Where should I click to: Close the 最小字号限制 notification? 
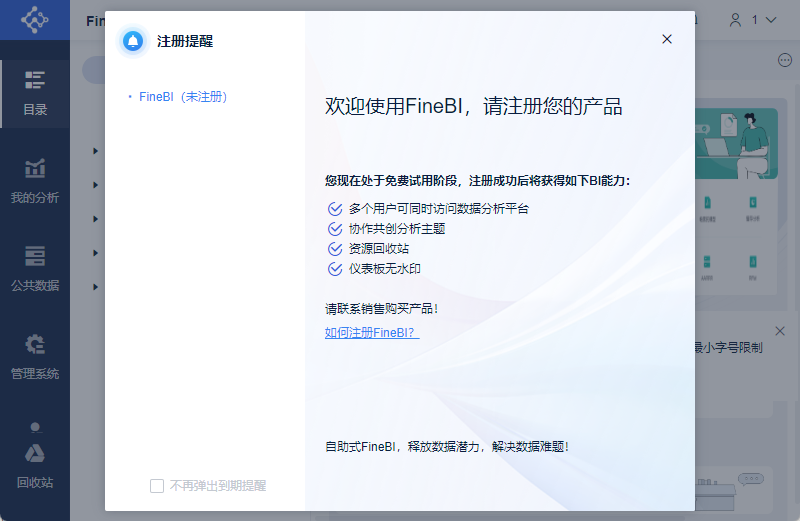[x=780, y=331]
